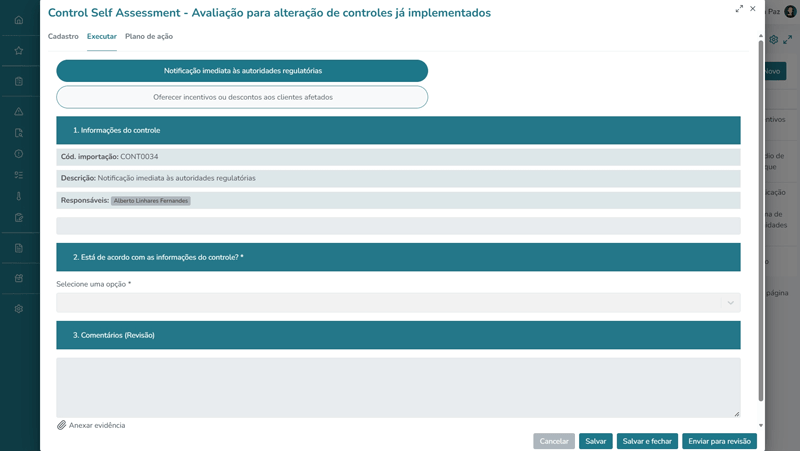800x451 pixels.
Task: Open the background page settings gear icon
Action: point(773,39)
